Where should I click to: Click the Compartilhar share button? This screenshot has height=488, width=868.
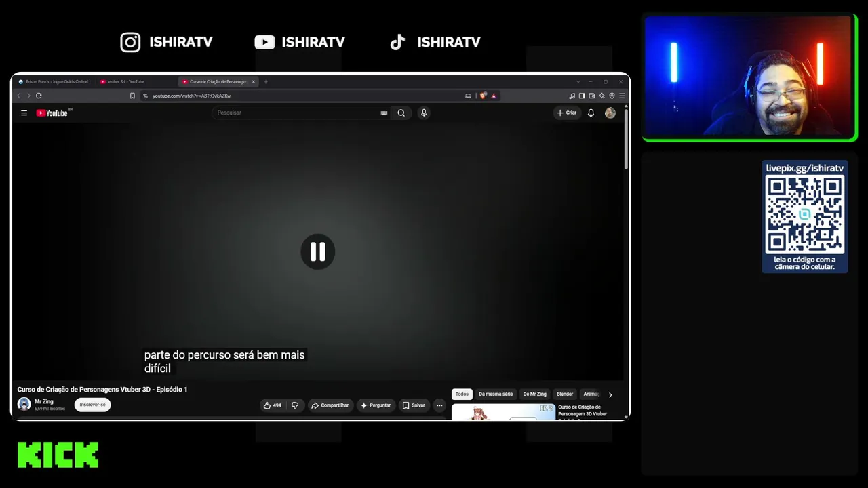click(x=330, y=405)
